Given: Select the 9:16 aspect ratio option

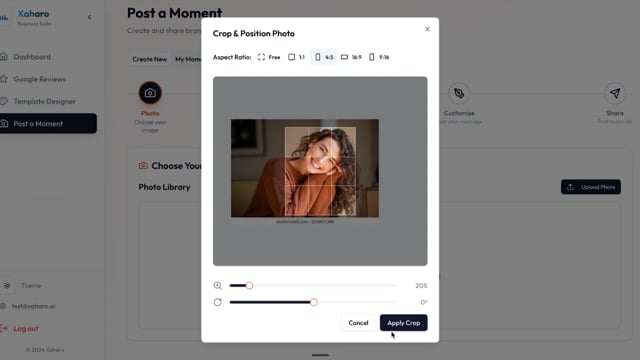Looking at the screenshot, I should tap(379, 57).
